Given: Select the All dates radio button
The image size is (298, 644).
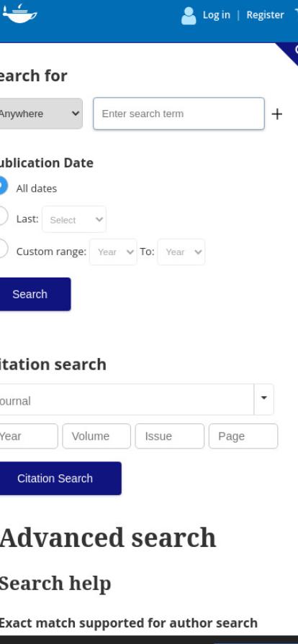Looking at the screenshot, I should coord(1,185).
